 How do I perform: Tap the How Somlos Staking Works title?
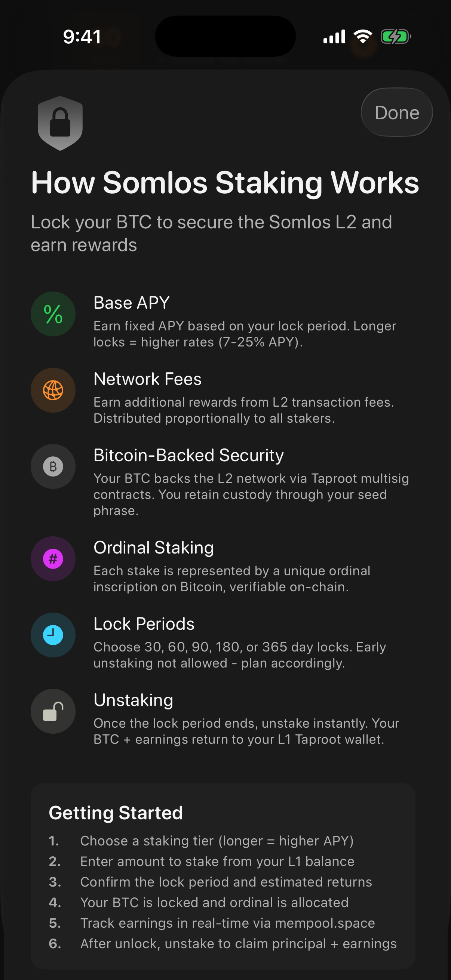pyautogui.click(x=225, y=183)
